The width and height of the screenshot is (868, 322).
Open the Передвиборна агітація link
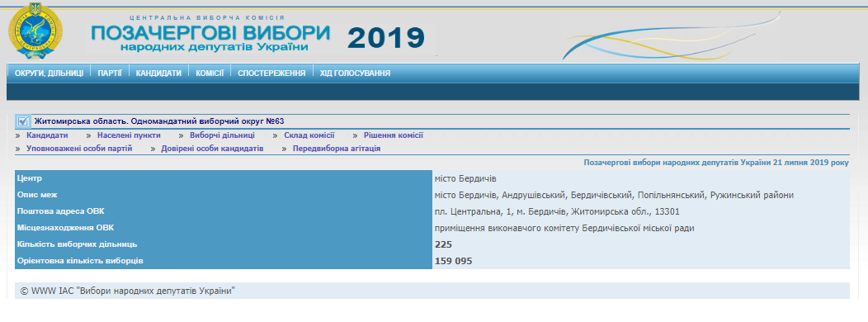click(337, 149)
